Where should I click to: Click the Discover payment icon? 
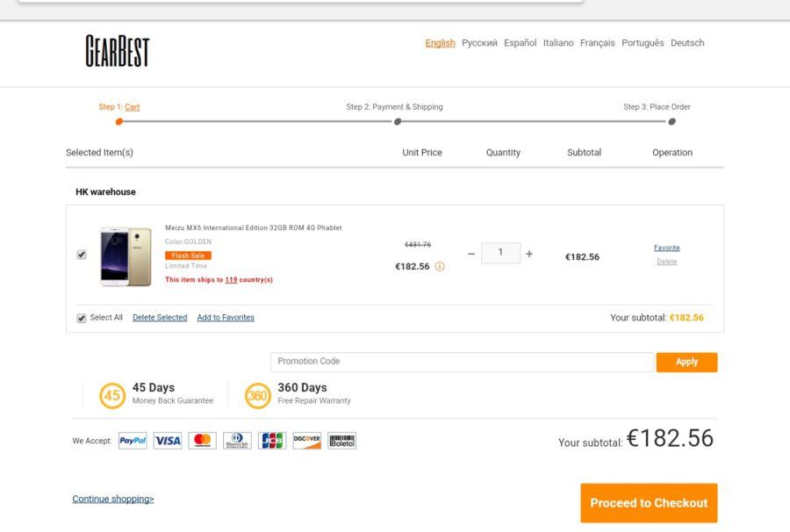pyautogui.click(x=307, y=441)
